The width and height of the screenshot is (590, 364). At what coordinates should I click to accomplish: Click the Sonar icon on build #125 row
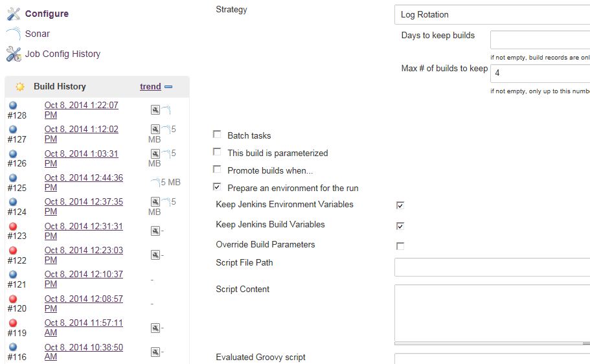155,183
